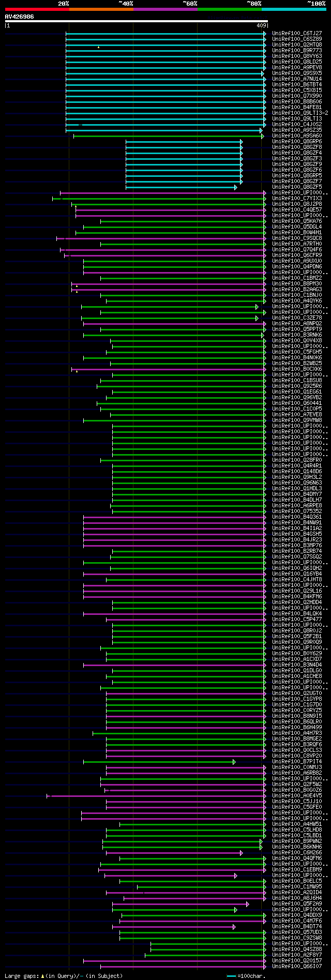Click the UniRef100_Q9LTI3-2 label
The width and height of the screenshot is (331, 980).
[x=300, y=113]
